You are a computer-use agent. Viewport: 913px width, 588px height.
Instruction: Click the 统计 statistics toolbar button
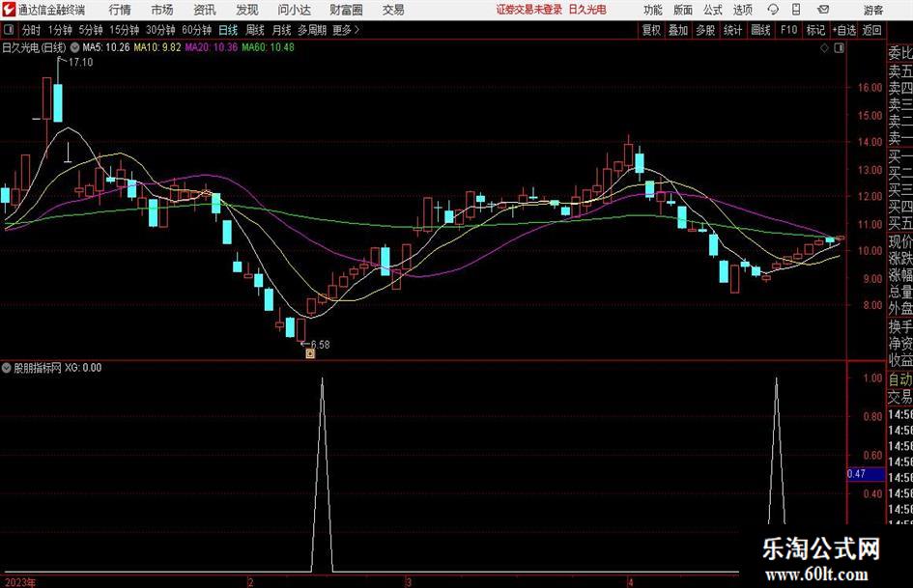coord(732,30)
